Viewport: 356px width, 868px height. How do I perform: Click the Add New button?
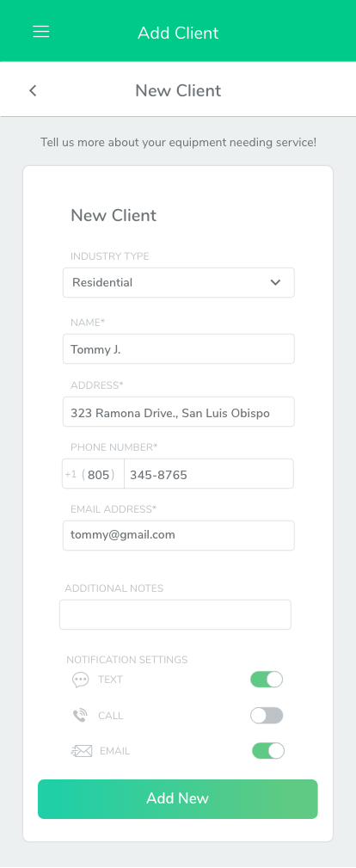178,799
